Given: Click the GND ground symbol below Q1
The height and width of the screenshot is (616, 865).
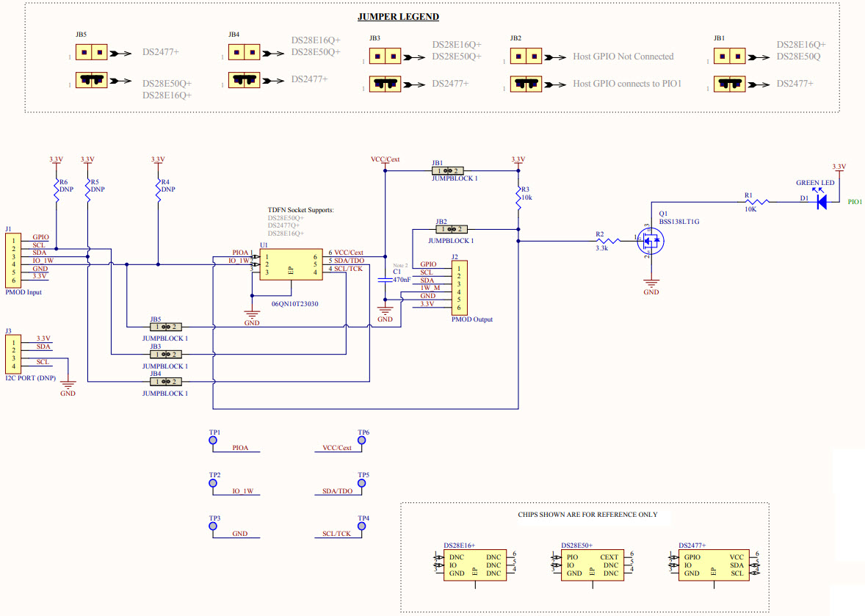Looking at the screenshot, I should pyautogui.click(x=651, y=283).
